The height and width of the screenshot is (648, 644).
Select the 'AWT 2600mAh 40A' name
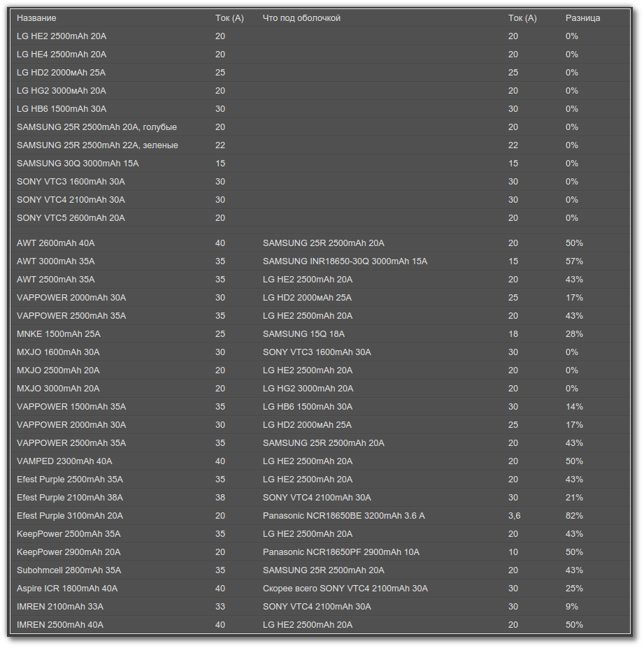click(56, 243)
